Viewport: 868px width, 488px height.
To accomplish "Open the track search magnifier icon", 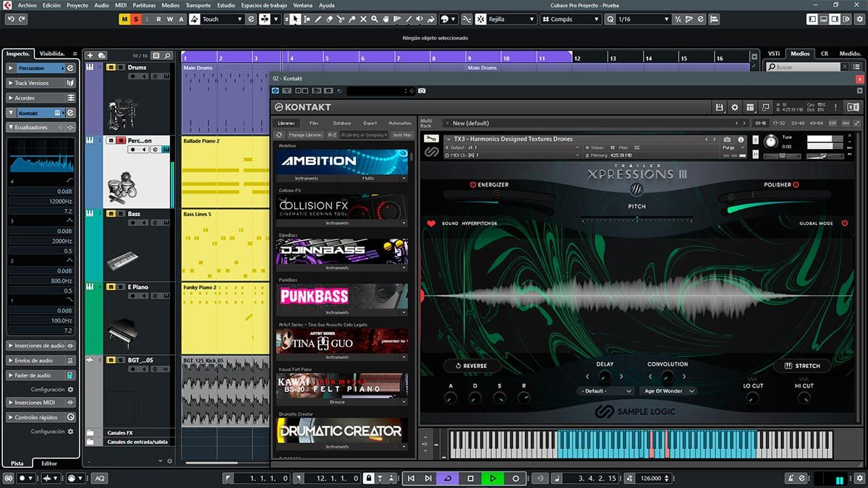I will pos(166,55).
